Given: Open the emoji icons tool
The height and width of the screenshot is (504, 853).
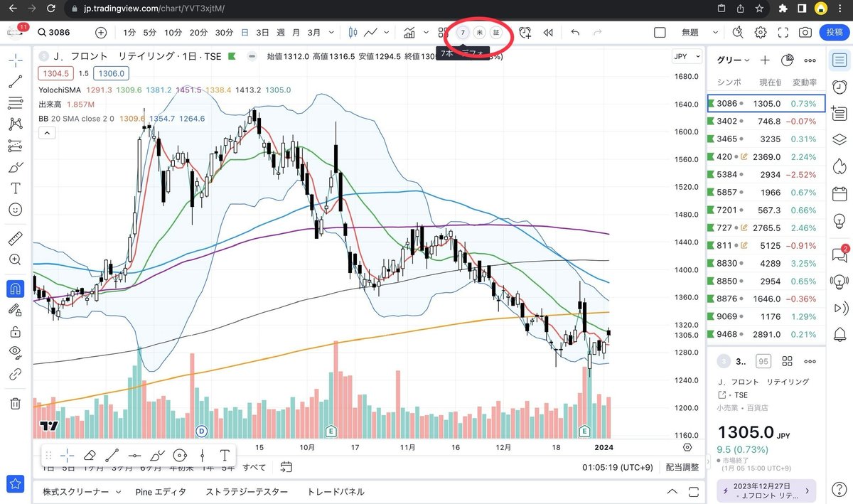Looking at the screenshot, I should pyautogui.click(x=15, y=210).
